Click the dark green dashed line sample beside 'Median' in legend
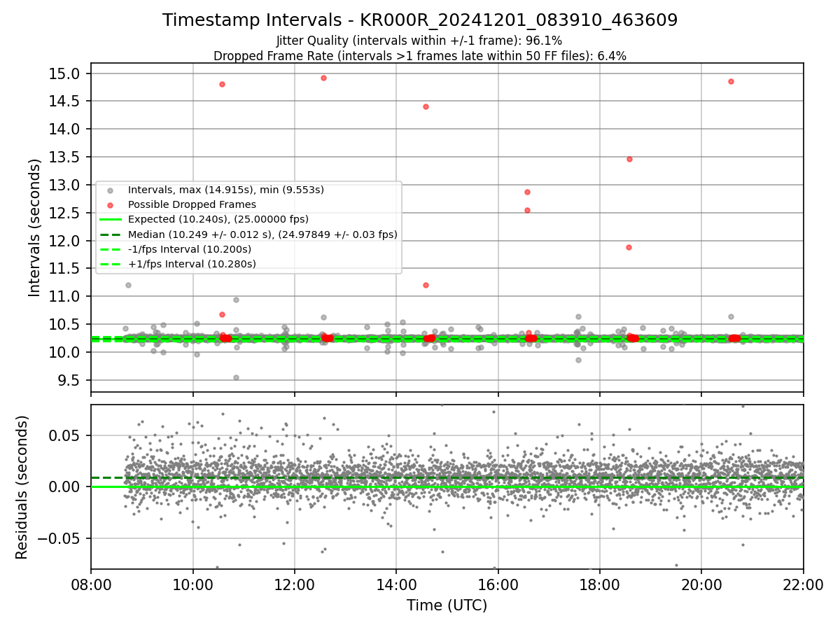This screenshot has width=840, height=630. (111, 234)
